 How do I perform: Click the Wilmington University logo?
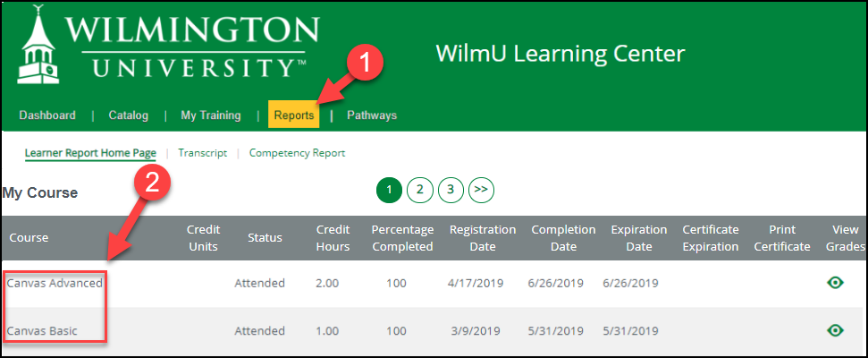pos(169,45)
